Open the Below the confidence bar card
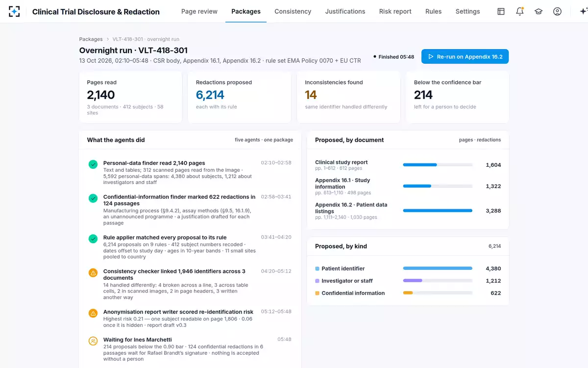Viewport: 588px width, 368px height. [457, 97]
